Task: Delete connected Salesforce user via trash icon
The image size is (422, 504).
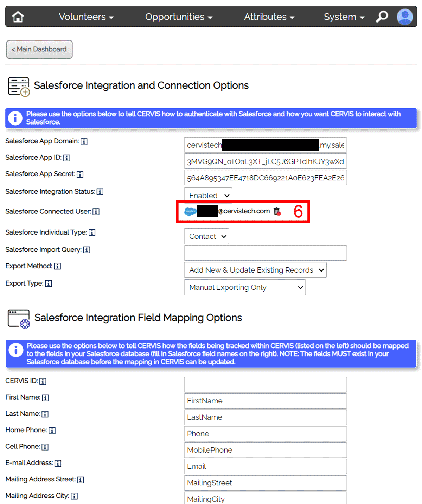Action: [x=277, y=211]
